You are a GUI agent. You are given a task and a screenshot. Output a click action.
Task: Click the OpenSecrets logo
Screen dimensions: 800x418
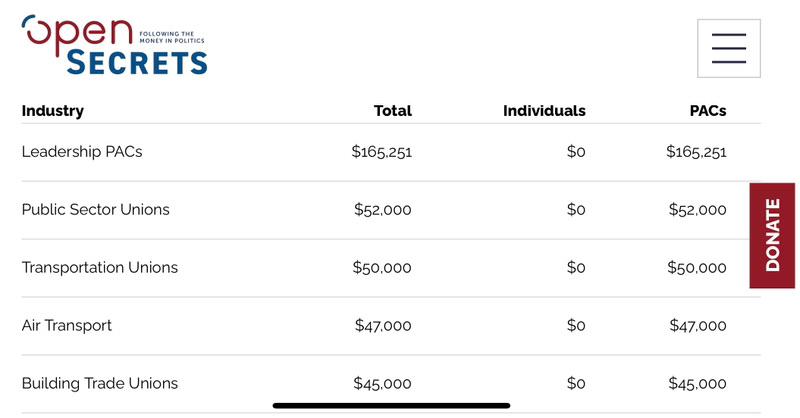(114, 45)
